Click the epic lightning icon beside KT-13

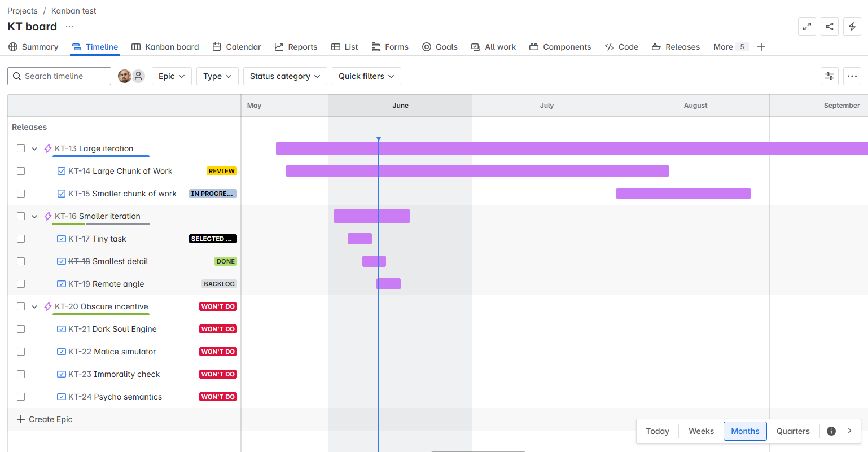(x=47, y=148)
